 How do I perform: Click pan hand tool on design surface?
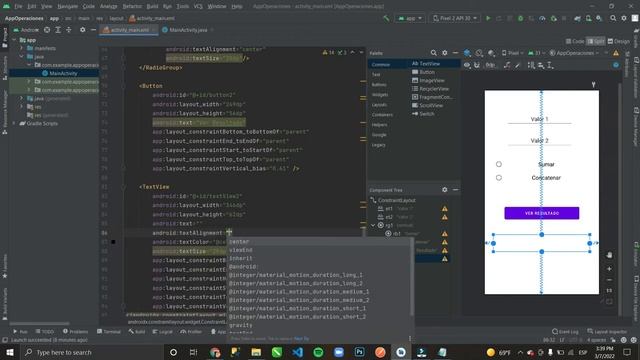[x=609, y=255]
